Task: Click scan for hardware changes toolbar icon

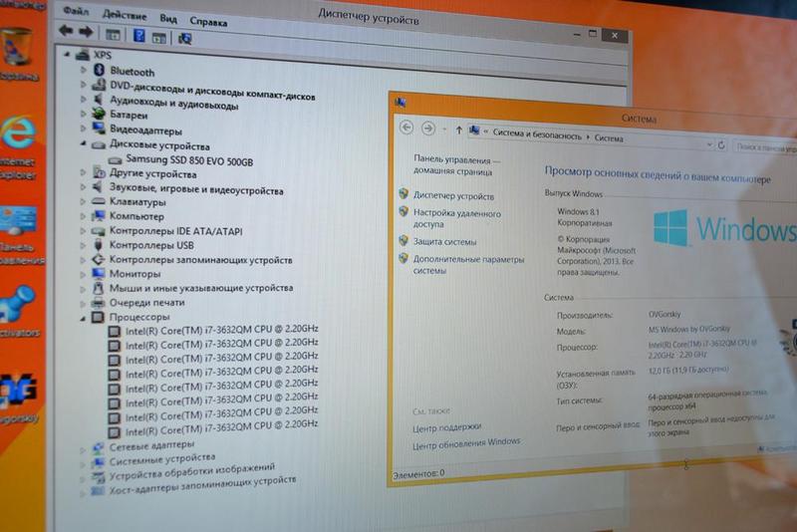Action: (x=184, y=38)
